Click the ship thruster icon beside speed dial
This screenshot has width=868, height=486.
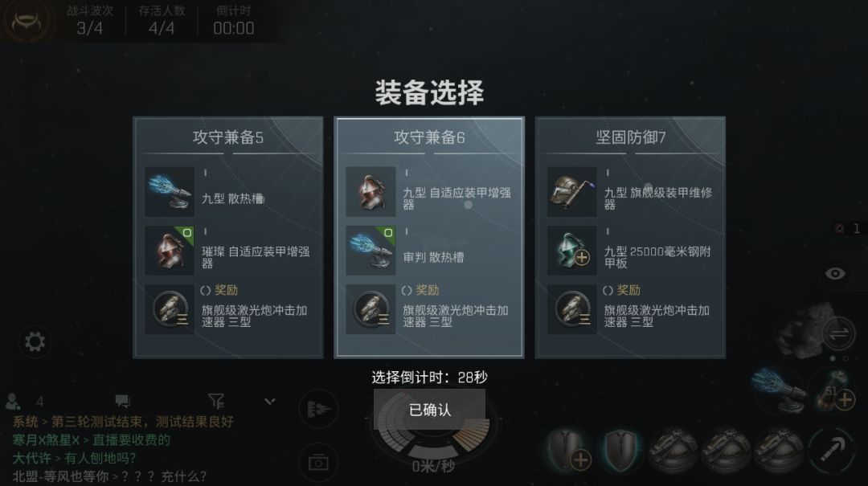[318, 410]
